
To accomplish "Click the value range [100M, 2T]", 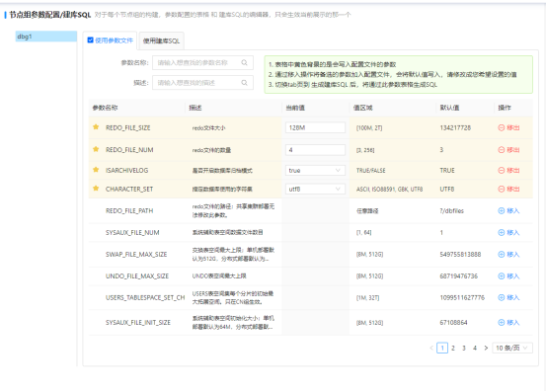I will tap(369, 128).
